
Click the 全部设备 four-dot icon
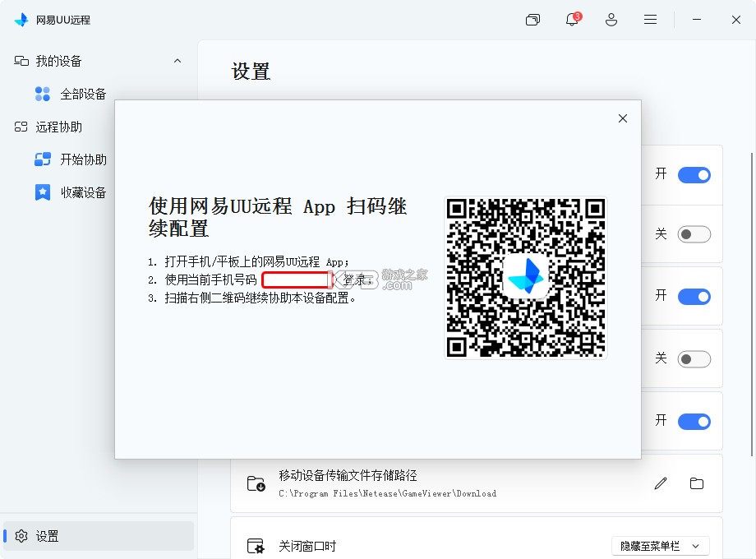pyautogui.click(x=43, y=94)
